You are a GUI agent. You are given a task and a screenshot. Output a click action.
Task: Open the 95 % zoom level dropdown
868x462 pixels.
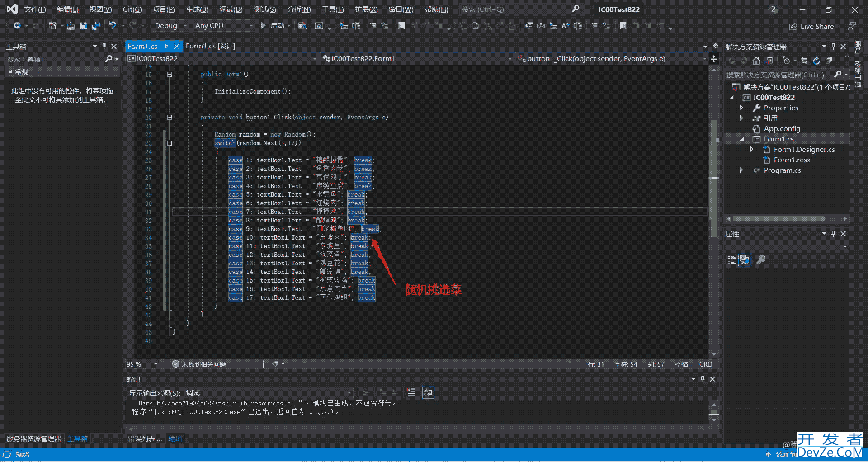point(142,364)
